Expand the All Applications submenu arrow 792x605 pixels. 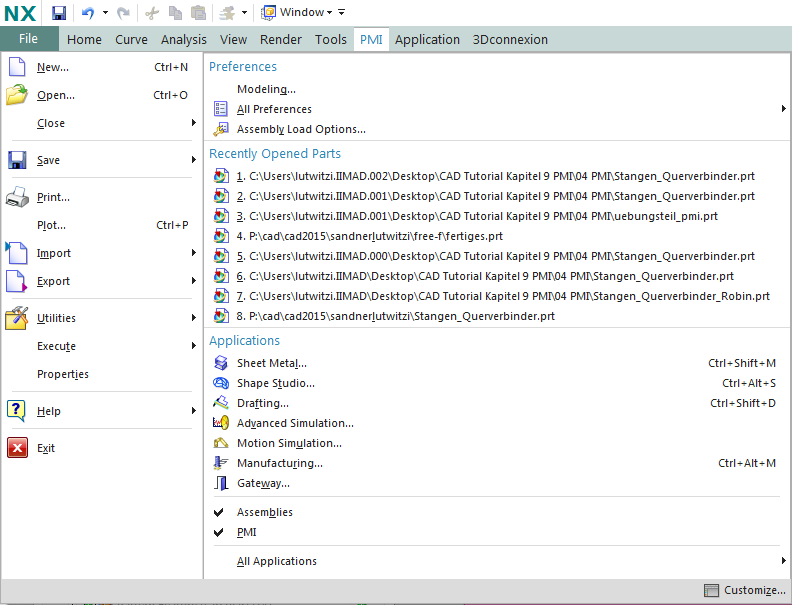coord(783,561)
